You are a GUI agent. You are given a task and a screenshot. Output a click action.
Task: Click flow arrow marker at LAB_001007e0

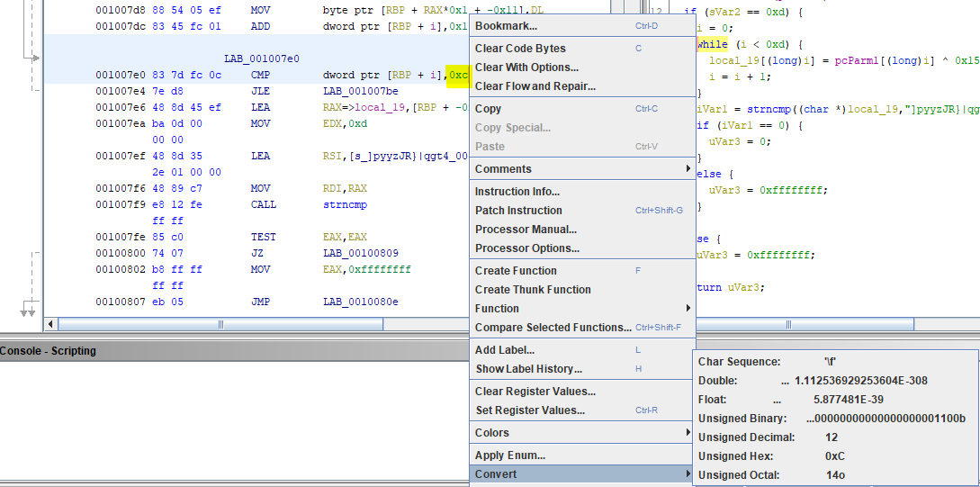[35, 59]
